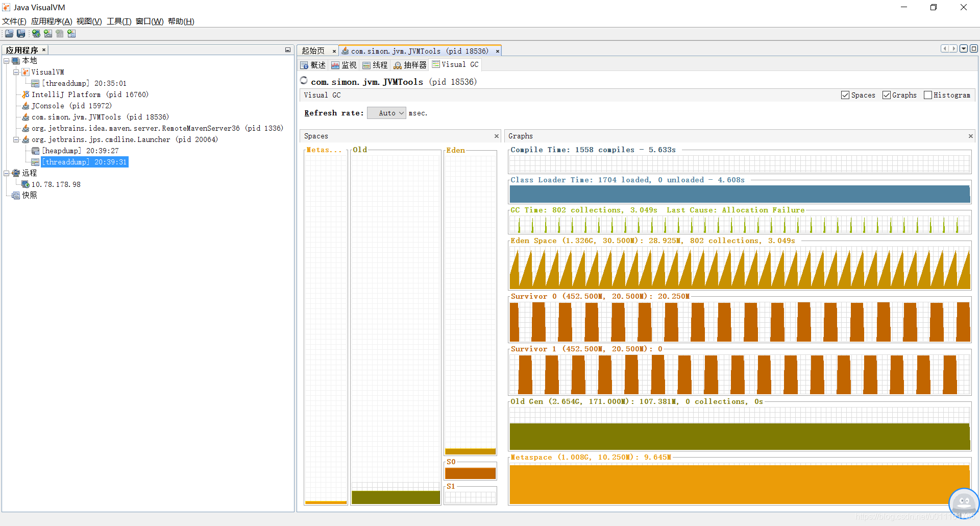
Task: Open the Refresh rate Auto dropdown
Action: [387, 113]
